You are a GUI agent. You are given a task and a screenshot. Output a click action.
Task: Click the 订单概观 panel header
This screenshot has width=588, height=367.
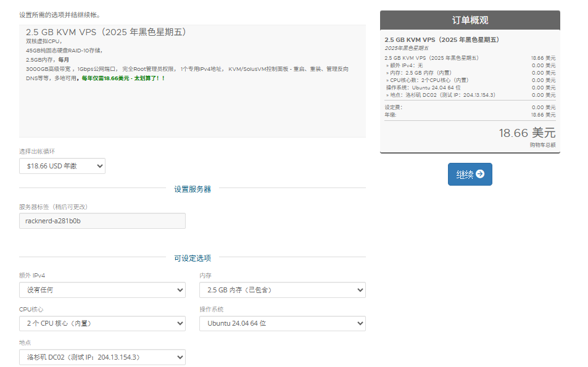coord(470,20)
